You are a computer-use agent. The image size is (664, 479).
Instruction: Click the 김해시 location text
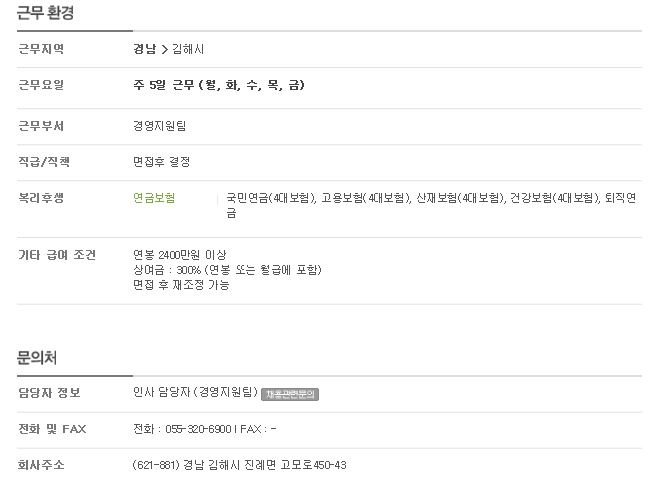point(188,49)
